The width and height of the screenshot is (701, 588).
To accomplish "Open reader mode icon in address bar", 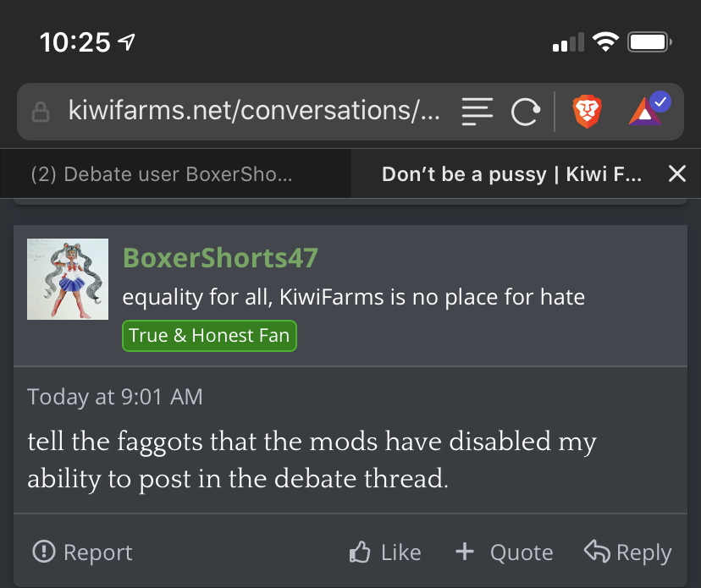I will pos(477,112).
